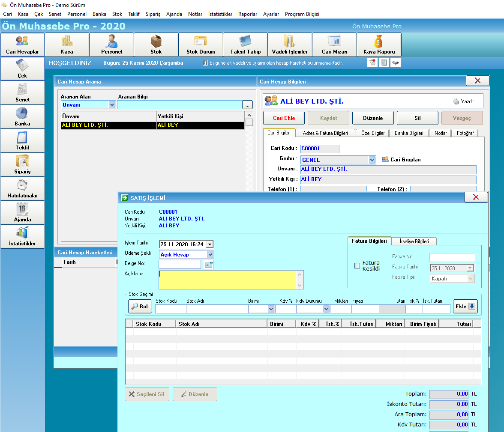Click the yellow Açıklama text field

coord(228,280)
